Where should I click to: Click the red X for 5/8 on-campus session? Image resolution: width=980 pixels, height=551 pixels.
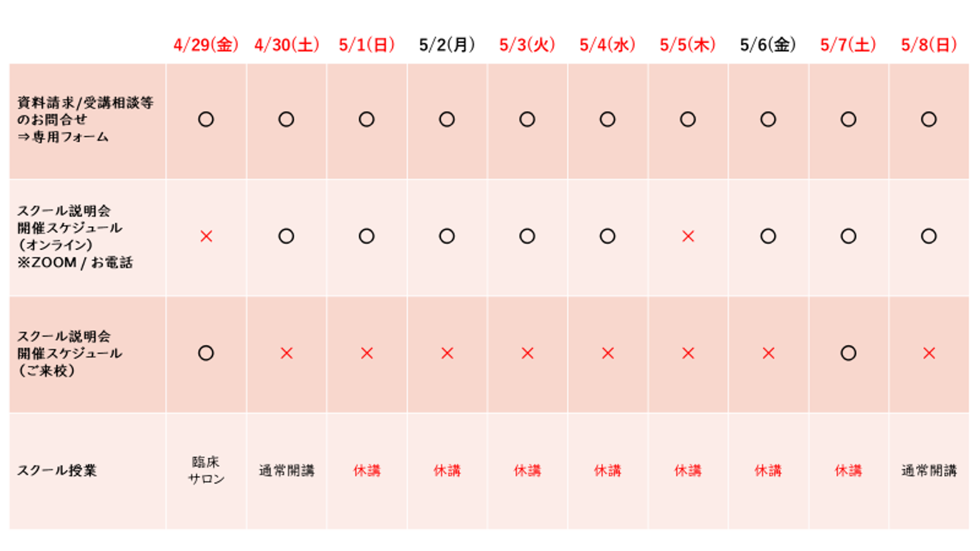(x=929, y=353)
